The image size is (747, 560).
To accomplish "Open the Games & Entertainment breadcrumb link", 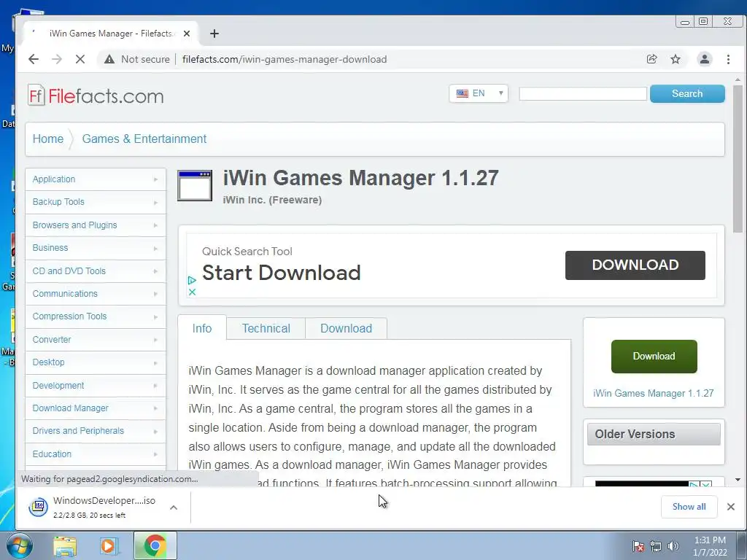I will (x=144, y=139).
